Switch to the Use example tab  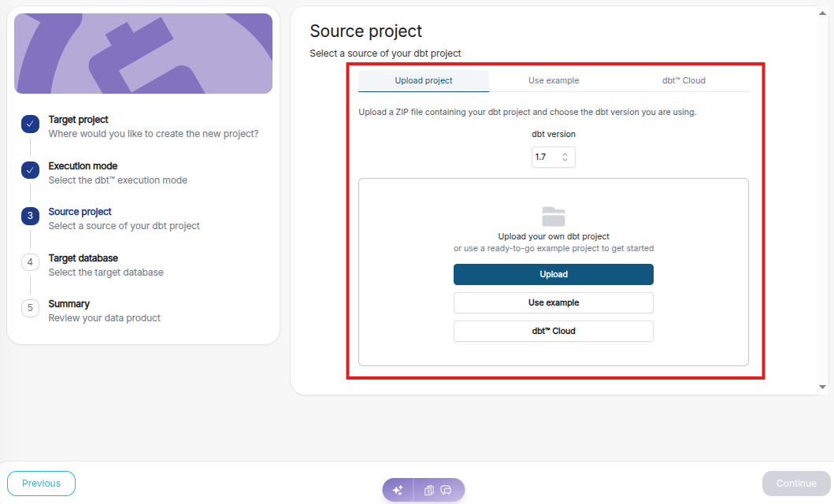(x=554, y=80)
